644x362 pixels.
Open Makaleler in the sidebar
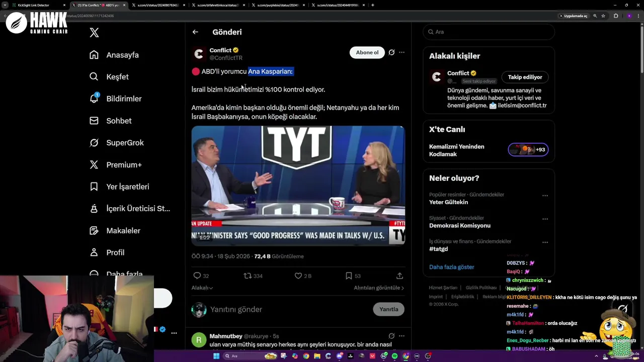pyautogui.click(x=115, y=230)
